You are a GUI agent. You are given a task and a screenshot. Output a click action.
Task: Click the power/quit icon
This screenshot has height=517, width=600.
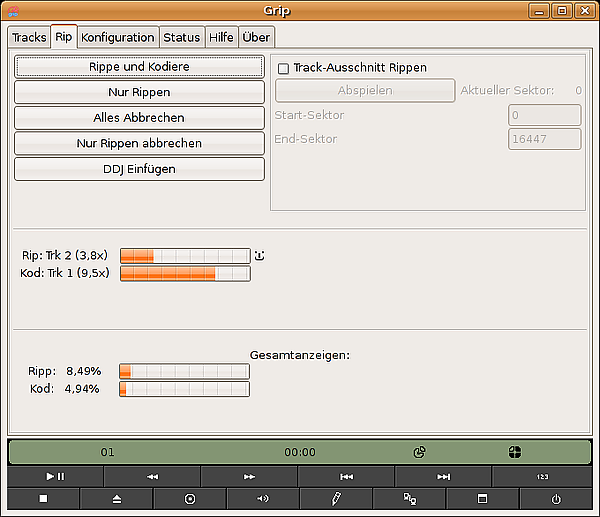pyautogui.click(x=556, y=498)
